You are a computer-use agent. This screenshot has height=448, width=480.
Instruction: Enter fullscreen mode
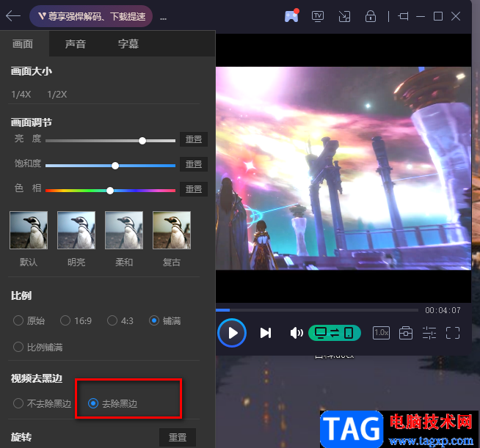(x=453, y=333)
